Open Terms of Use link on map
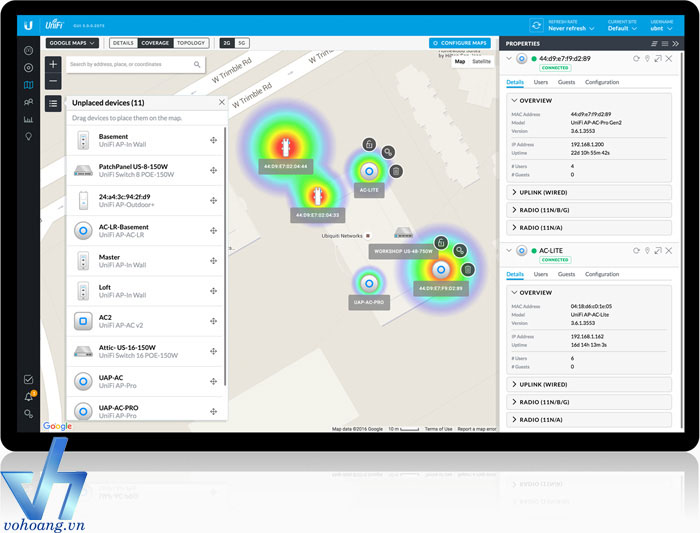The height and width of the screenshot is (533, 700). point(438,429)
